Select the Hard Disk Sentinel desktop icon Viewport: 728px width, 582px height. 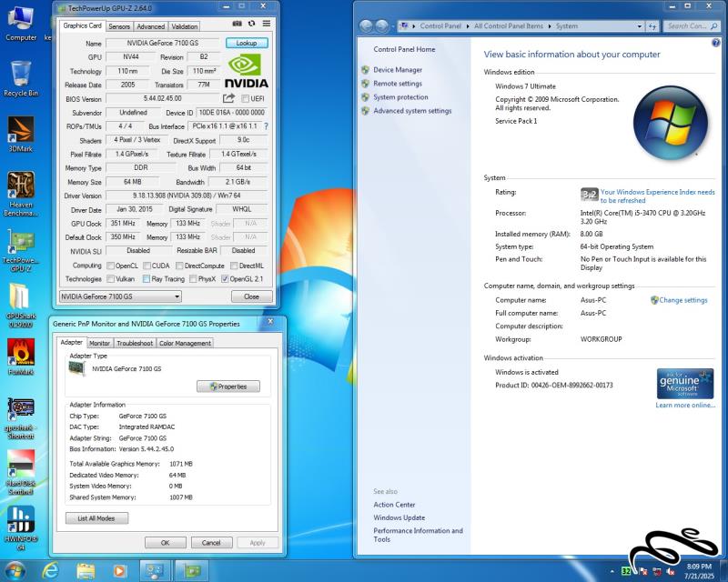tap(20, 473)
